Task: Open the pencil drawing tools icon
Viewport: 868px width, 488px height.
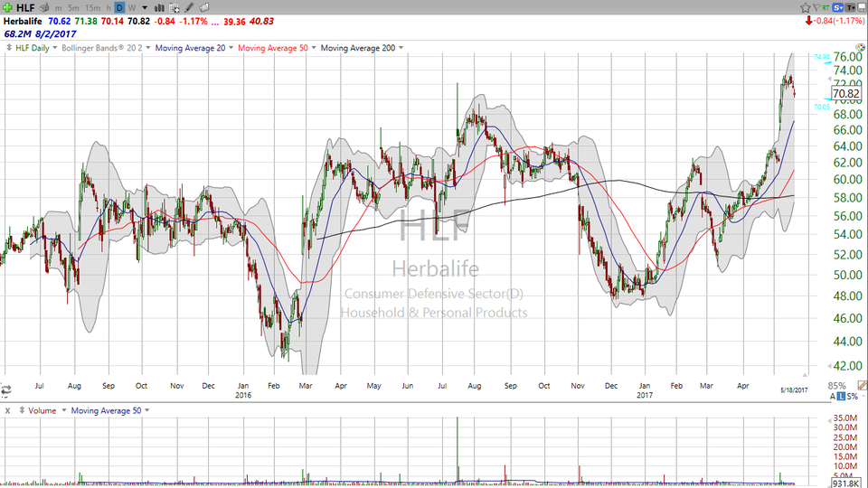Action: [189, 8]
